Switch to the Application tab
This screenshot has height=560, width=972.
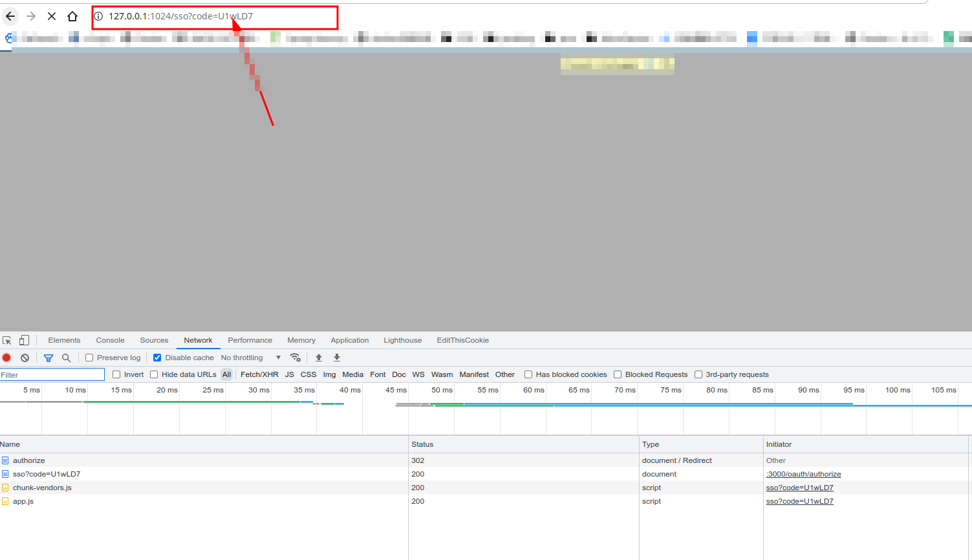(349, 340)
